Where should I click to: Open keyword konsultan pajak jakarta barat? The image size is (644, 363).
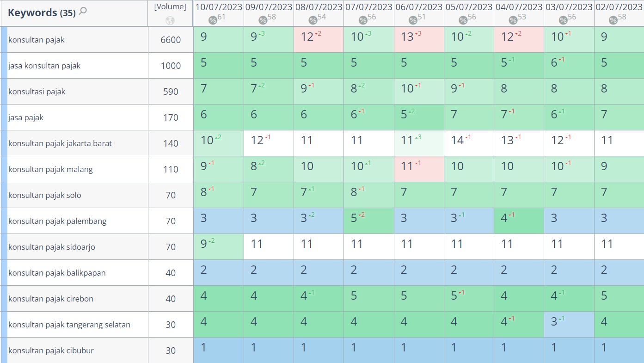click(x=60, y=143)
